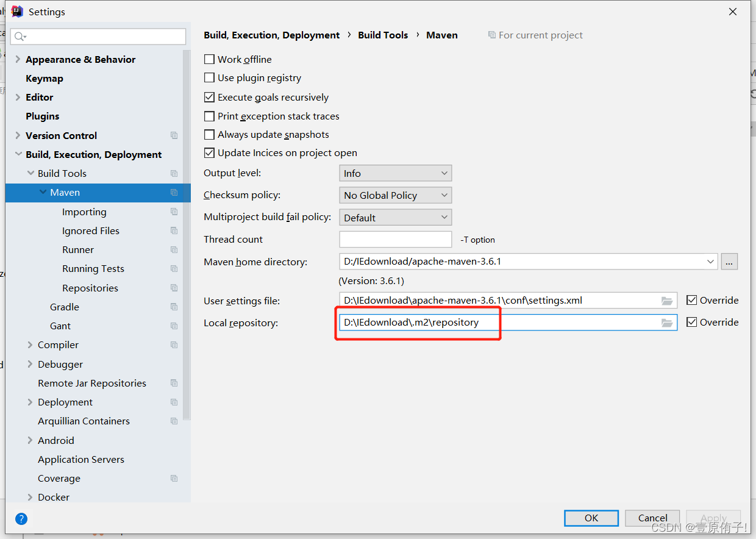Screen dimensions: 756x539
Task: Open the Keymap settings page
Action: (x=45, y=78)
